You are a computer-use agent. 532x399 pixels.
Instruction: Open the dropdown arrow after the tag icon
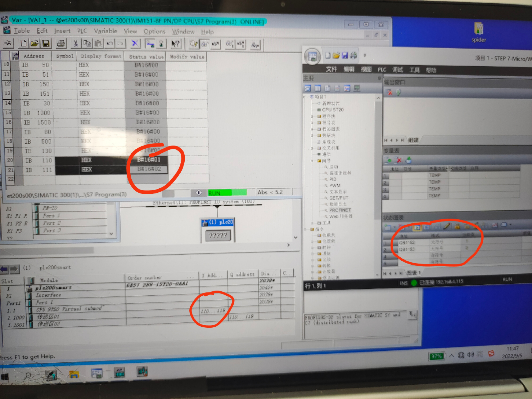(510, 225)
